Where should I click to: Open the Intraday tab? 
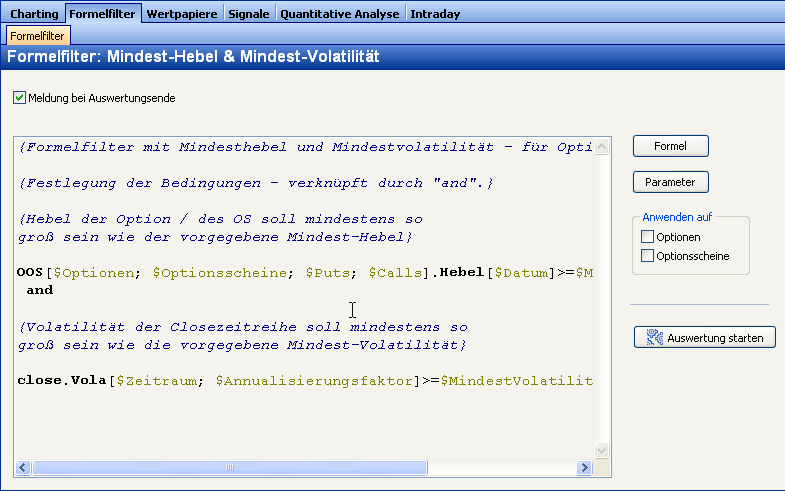click(437, 14)
